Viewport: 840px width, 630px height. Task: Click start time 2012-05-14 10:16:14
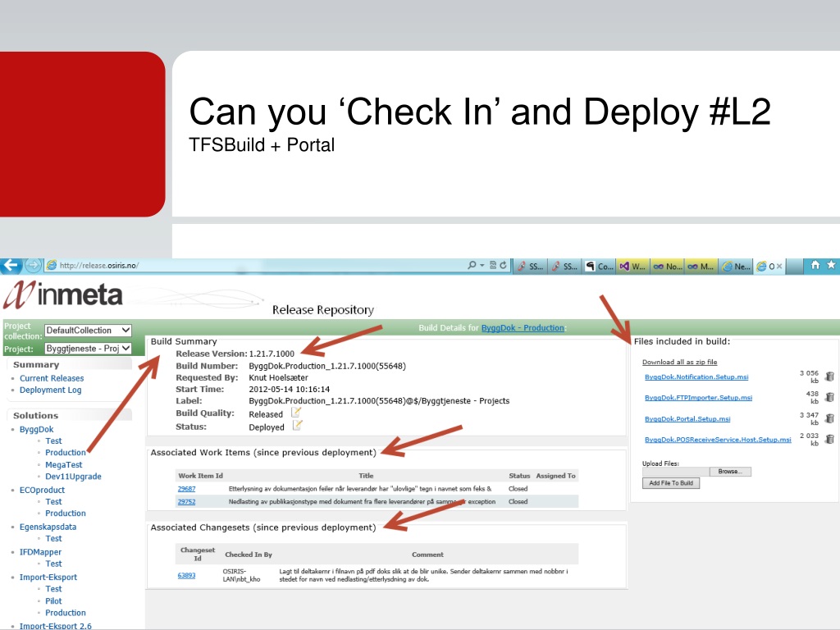(290, 390)
